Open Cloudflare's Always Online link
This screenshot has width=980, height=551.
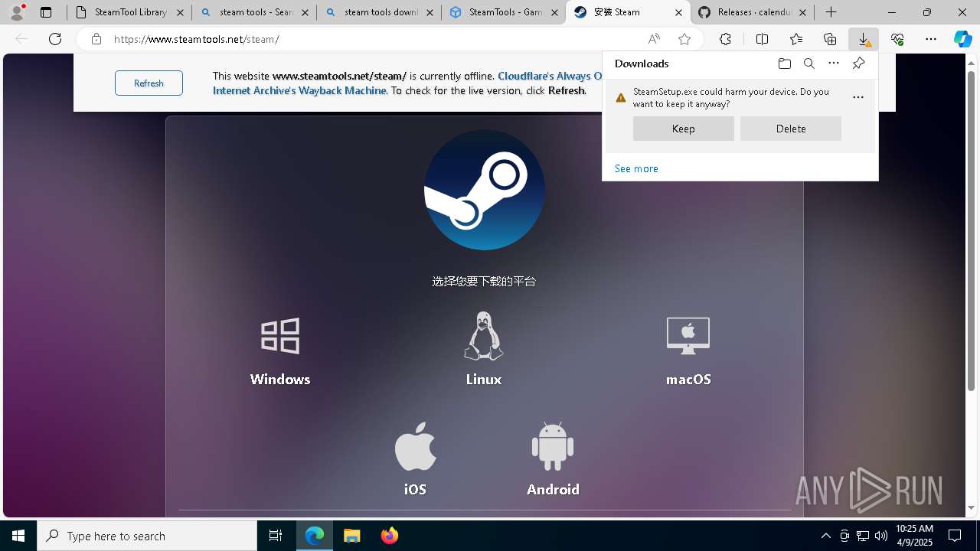click(x=550, y=76)
